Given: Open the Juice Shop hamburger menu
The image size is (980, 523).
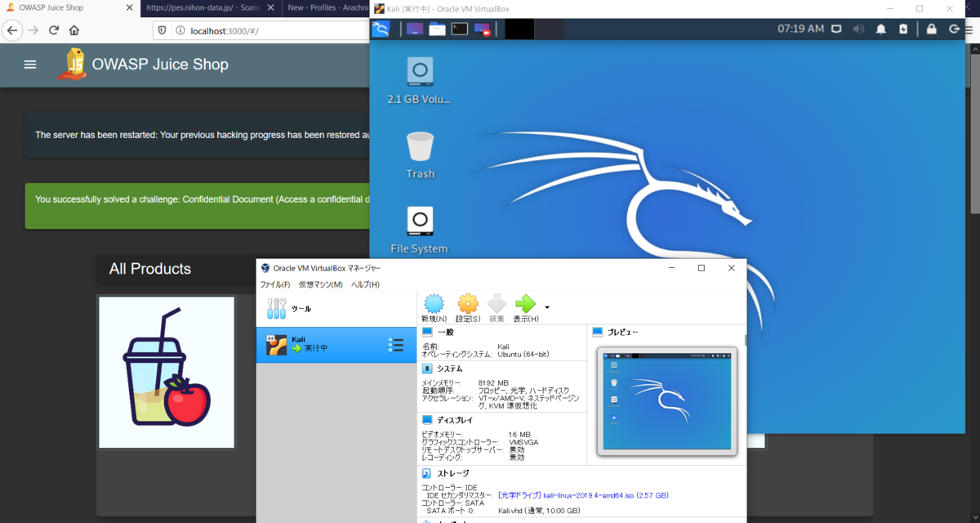Looking at the screenshot, I should coord(30,65).
